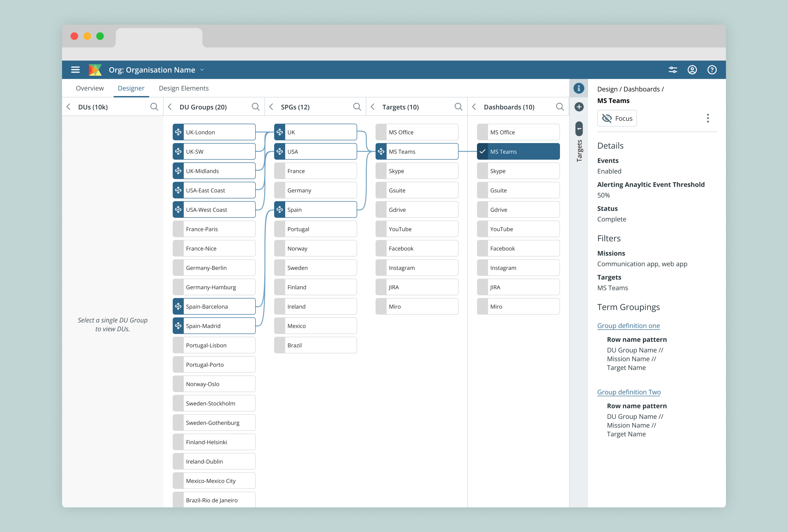Collapse the Targets column with chevron

click(373, 107)
